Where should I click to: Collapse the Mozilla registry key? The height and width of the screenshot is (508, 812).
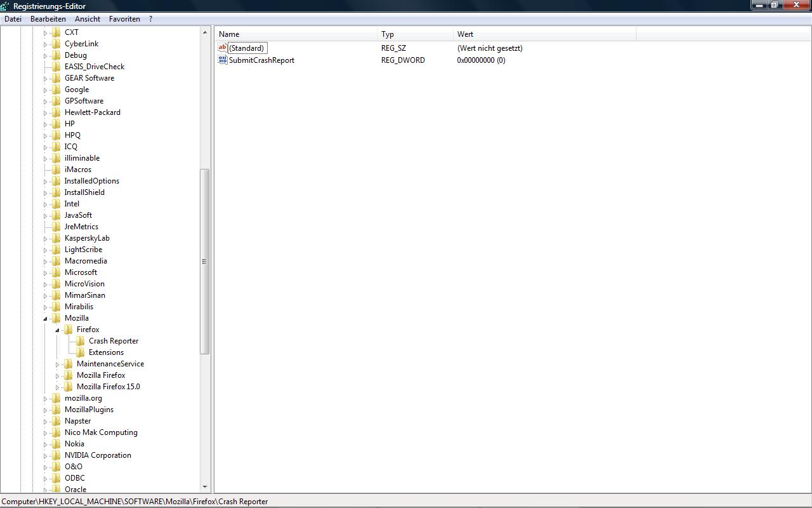(45, 319)
